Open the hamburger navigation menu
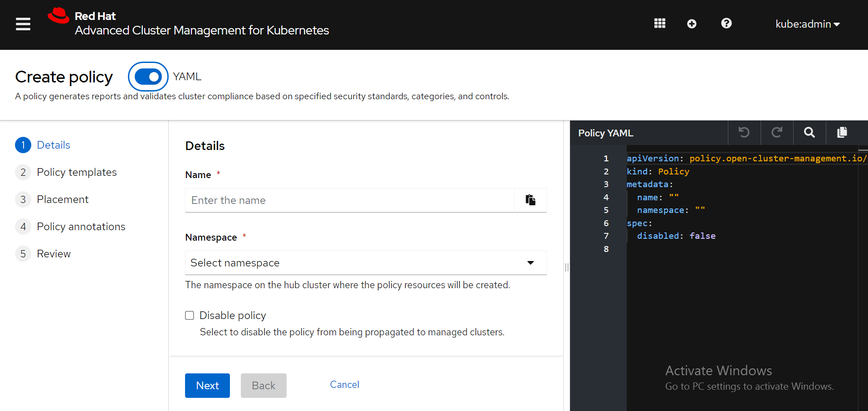Image resolution: width=868 pixels, height=411 pixels. click(23, 24)
